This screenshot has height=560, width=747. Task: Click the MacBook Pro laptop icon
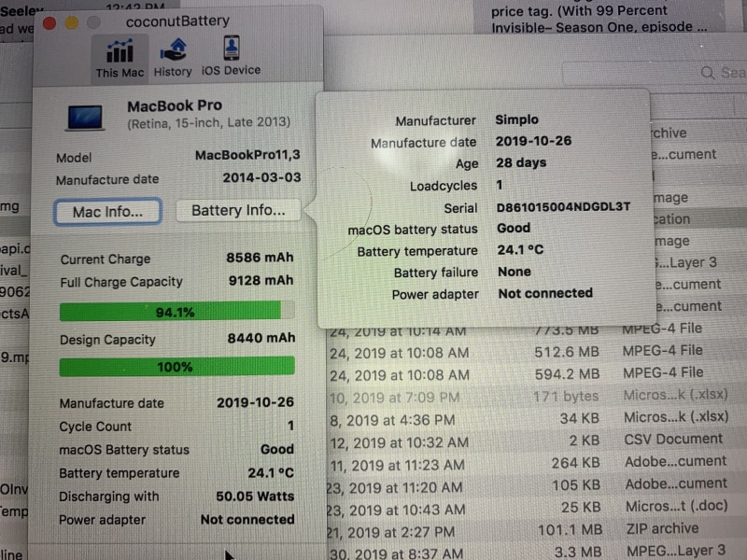click(84, 118)
